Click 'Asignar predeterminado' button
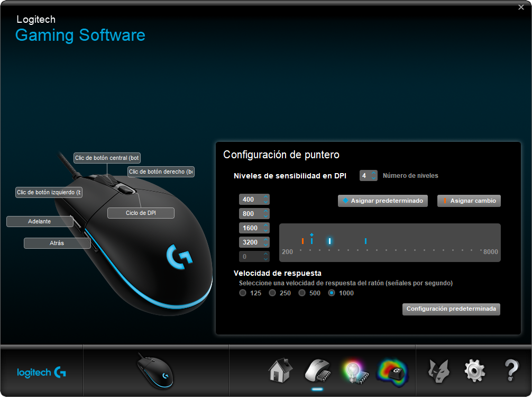This screenshot has height=397, width=532. [382, 201]
